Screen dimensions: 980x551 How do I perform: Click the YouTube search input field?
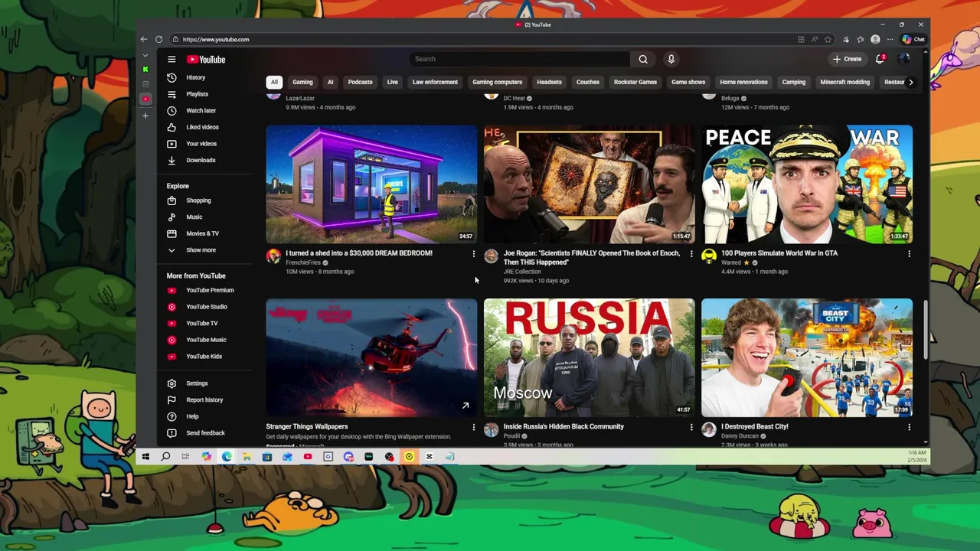click(x=519, y=59)
